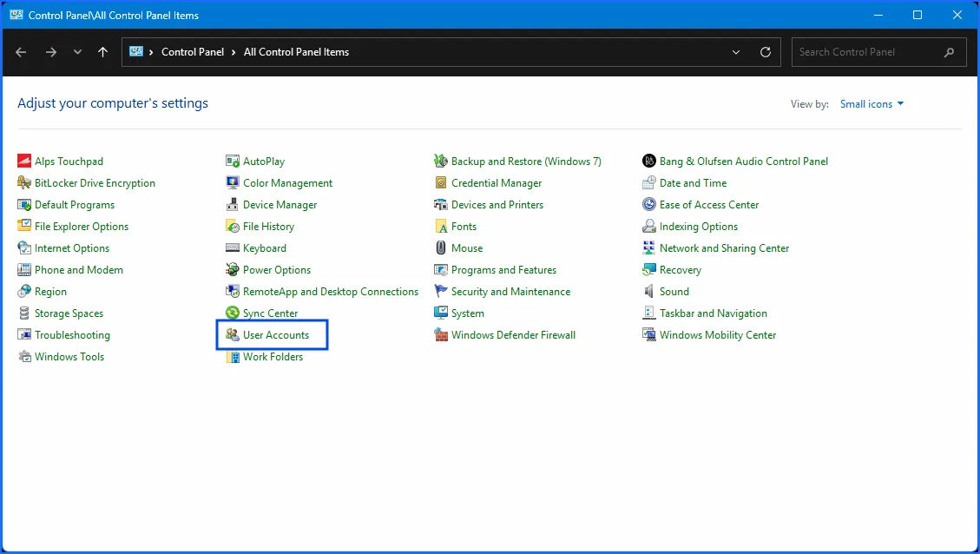The height and width of the screenshot is (554, 980).
Task: Open the Alps Touchpad icon
Action: 24,162
